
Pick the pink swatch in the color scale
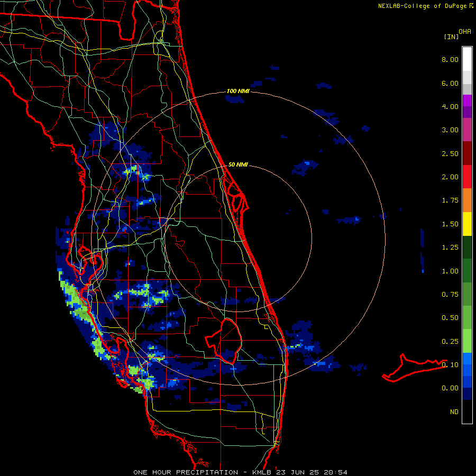pos(467,130)
